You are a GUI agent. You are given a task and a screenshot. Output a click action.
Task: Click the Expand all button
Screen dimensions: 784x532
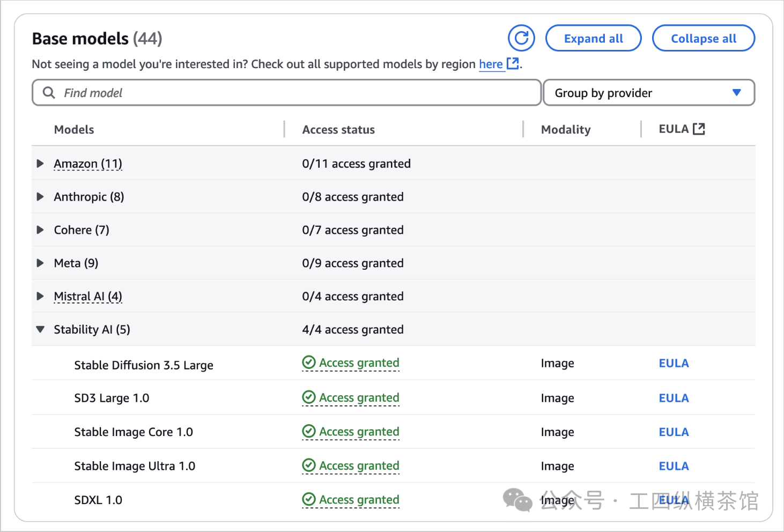tap(593, 39)
